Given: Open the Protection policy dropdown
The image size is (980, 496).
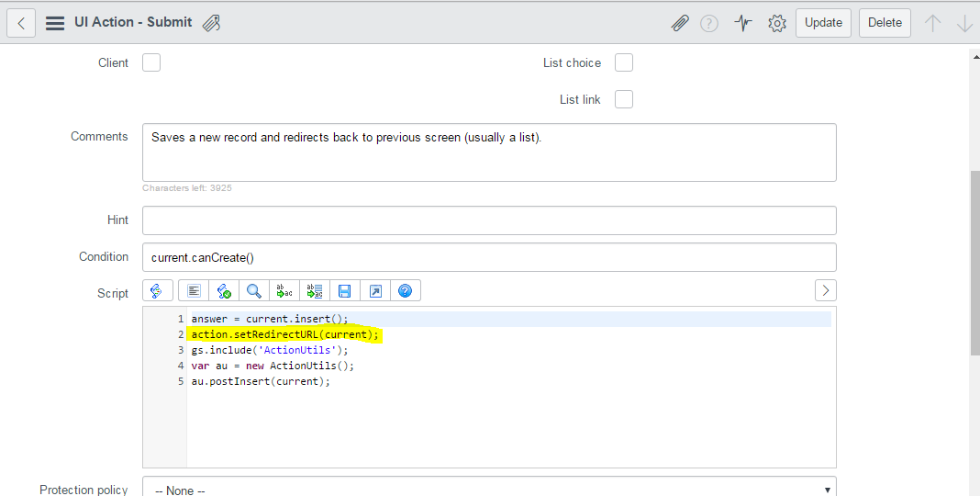Looking at the screenshot, I should click(x=489, y=488).
